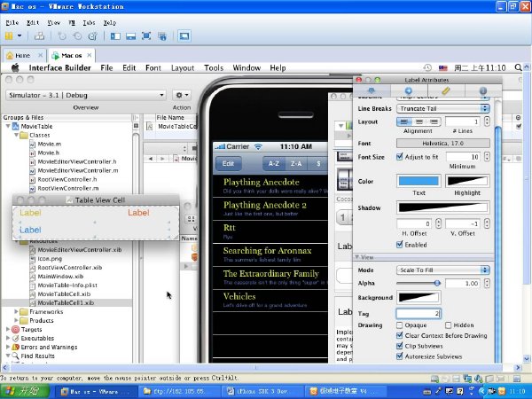Screen dimensions: 532x399
Task: Click the Alpha slider knob
Action: pyautogui.click(x=437, y=283)
